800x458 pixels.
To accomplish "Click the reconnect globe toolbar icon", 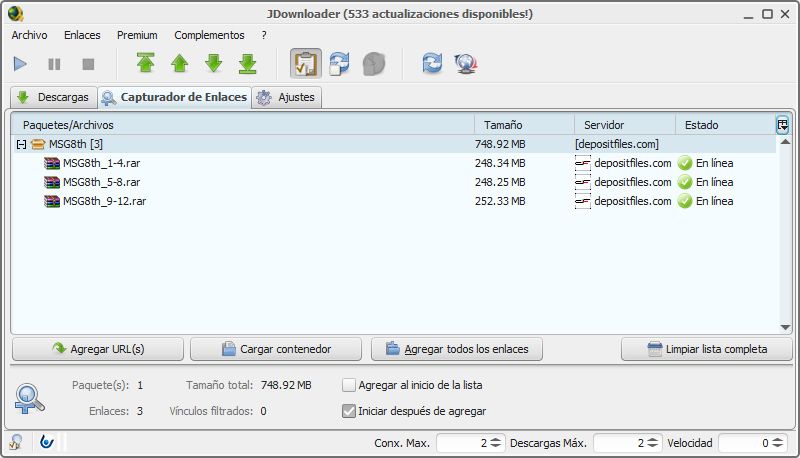I will click(x=466, y=64).
